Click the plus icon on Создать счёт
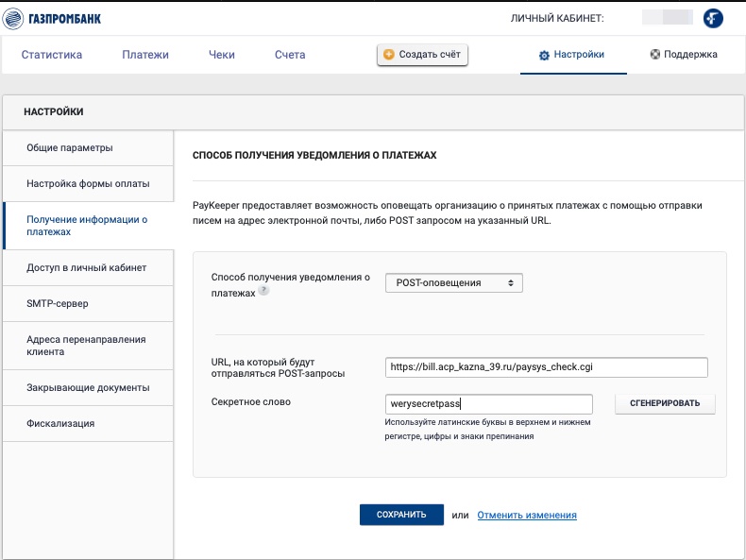 coord(389,55)
